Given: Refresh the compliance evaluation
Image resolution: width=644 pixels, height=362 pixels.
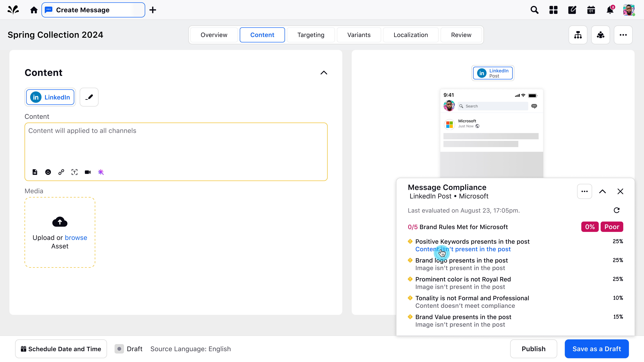Looking at the screenshot, I should (617, 210).
